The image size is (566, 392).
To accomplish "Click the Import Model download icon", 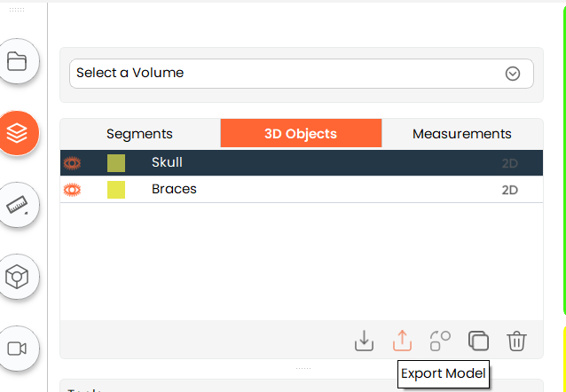I will pyautogui.click(x=364, y=341).
